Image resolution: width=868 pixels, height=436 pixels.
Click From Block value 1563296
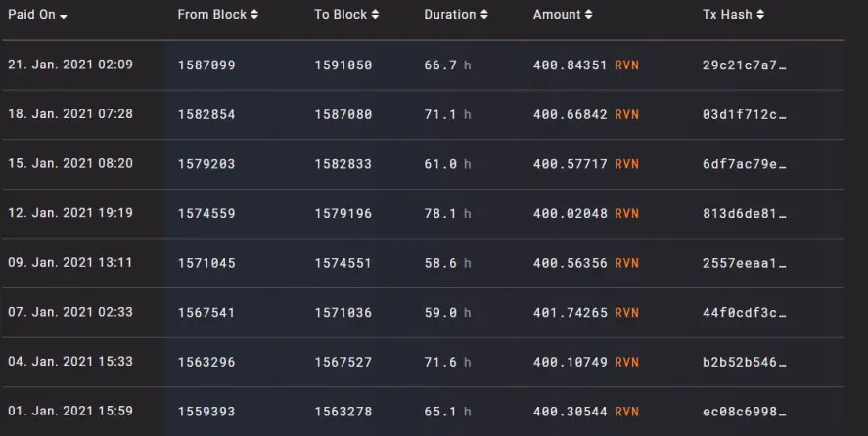(x=206, y=363)
